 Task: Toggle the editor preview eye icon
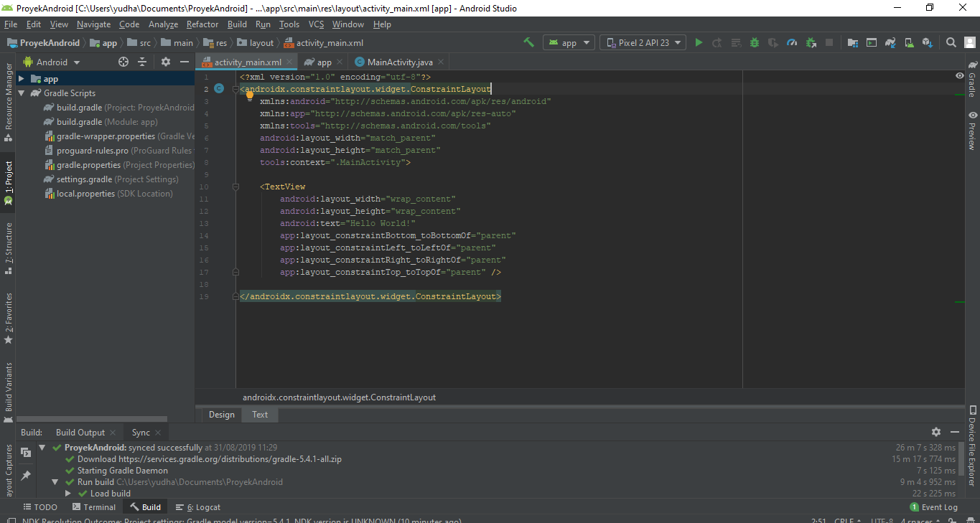coord(959,75)
